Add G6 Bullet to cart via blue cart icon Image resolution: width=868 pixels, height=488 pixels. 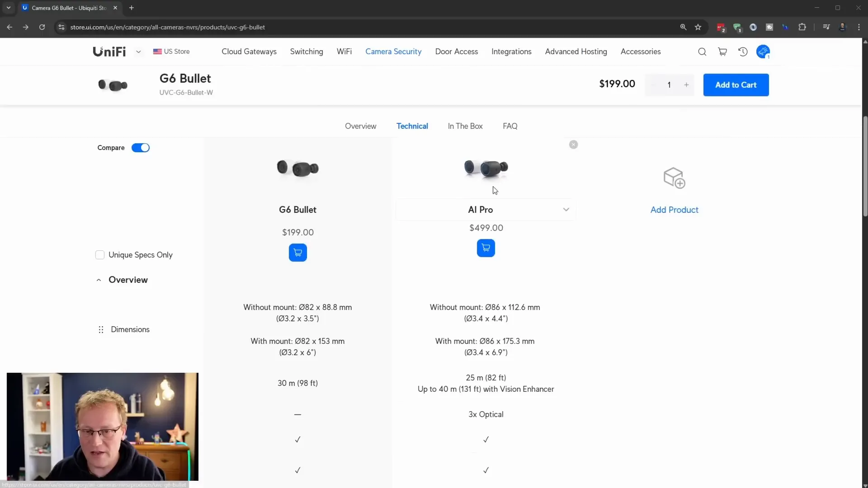click(298, 253)
